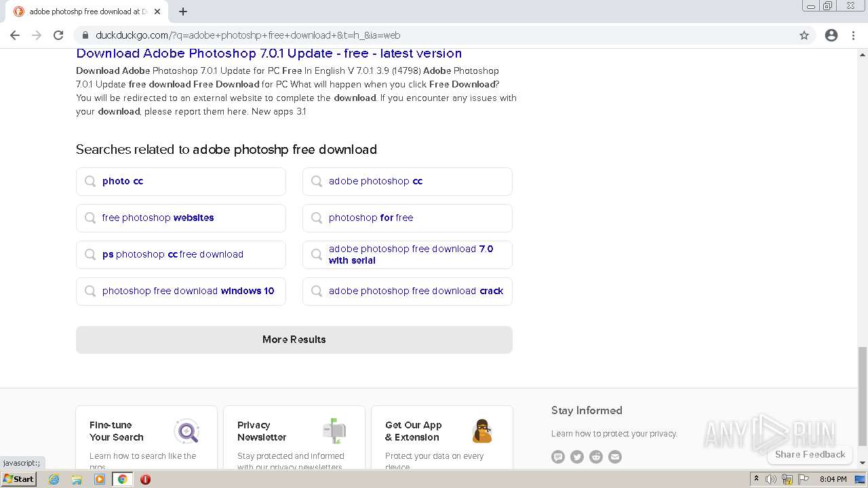Show hidden system tray icons arrow
Viewport: 868px width, 488px height.
(x=756, y=479)
